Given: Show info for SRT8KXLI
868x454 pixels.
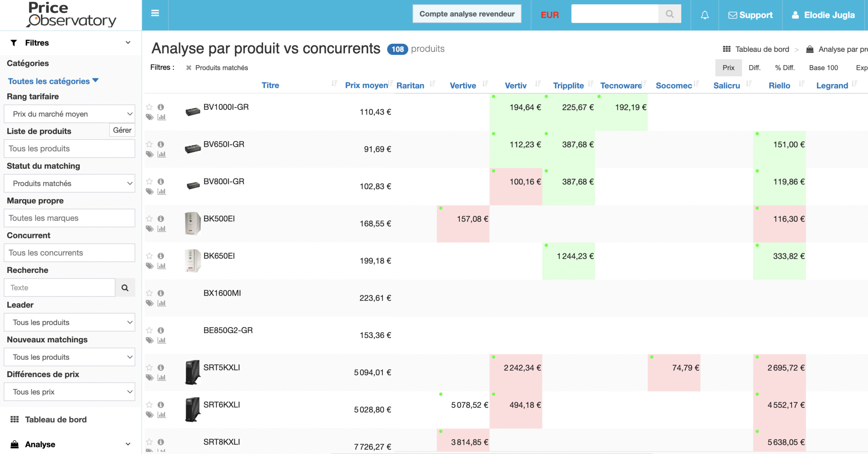Looking at the screenshot, I should pos(161,442).
